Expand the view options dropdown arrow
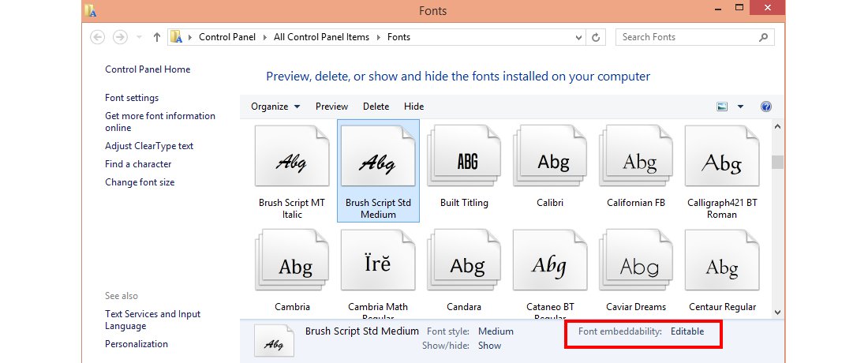The image size is (868, 363). [740, 107]
